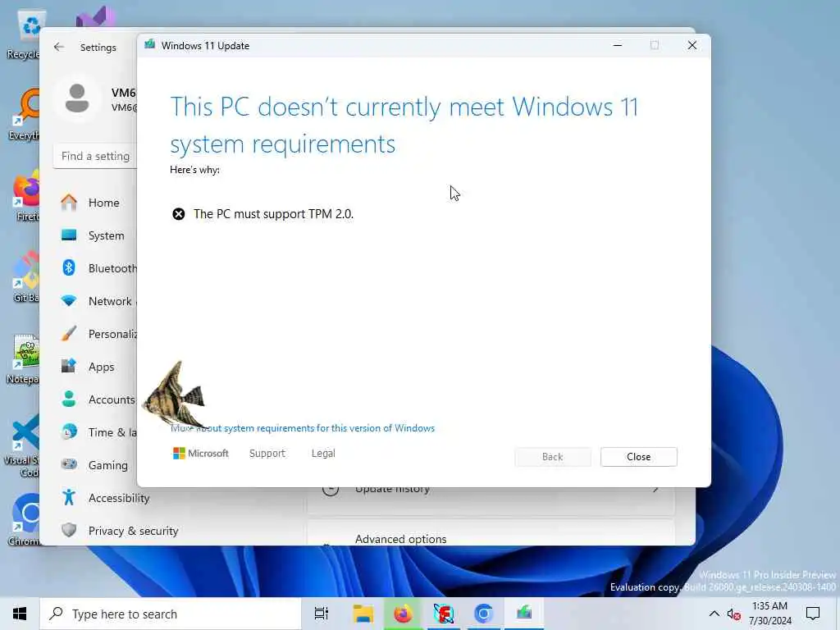Viewport: 840px width, 630px height.
Task: Click the error X icon beside TPM 2.0
Action: [178, 214]
